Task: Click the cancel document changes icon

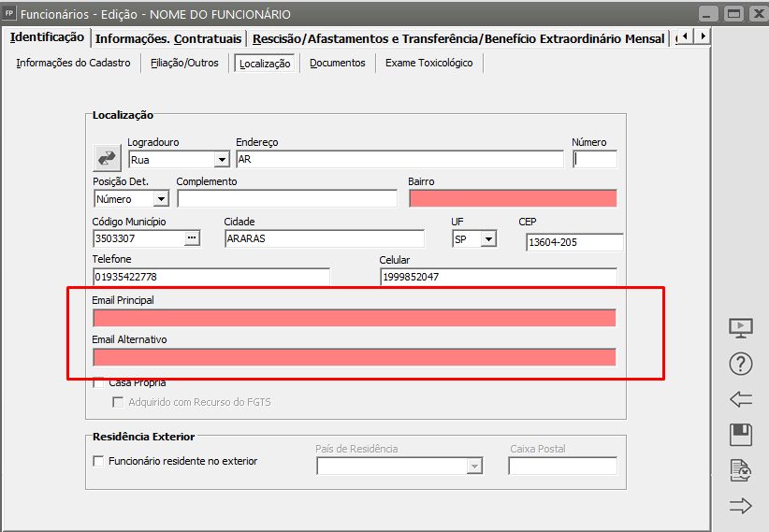Action: (x=740, y=470)
